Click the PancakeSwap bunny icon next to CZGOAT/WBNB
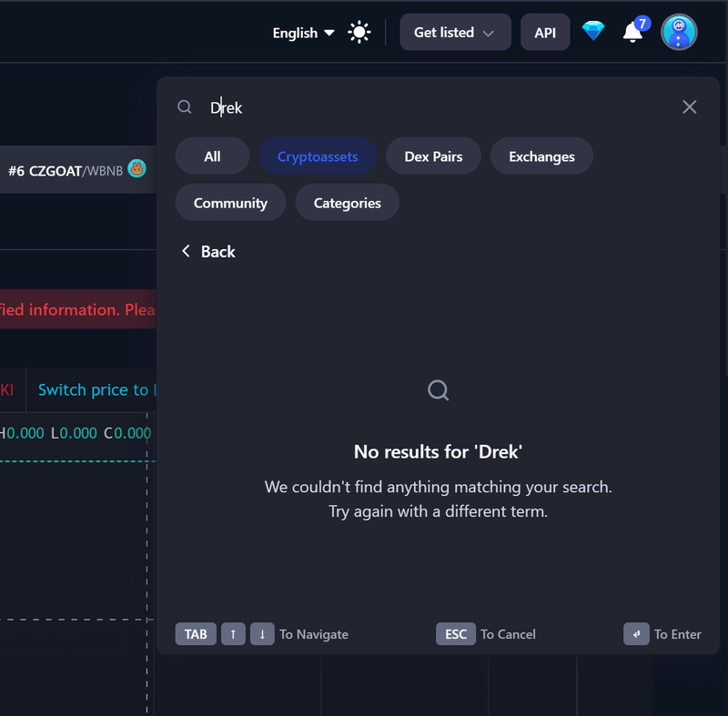Viewport: 728px width, 716px height. click(x=137, y=168)
